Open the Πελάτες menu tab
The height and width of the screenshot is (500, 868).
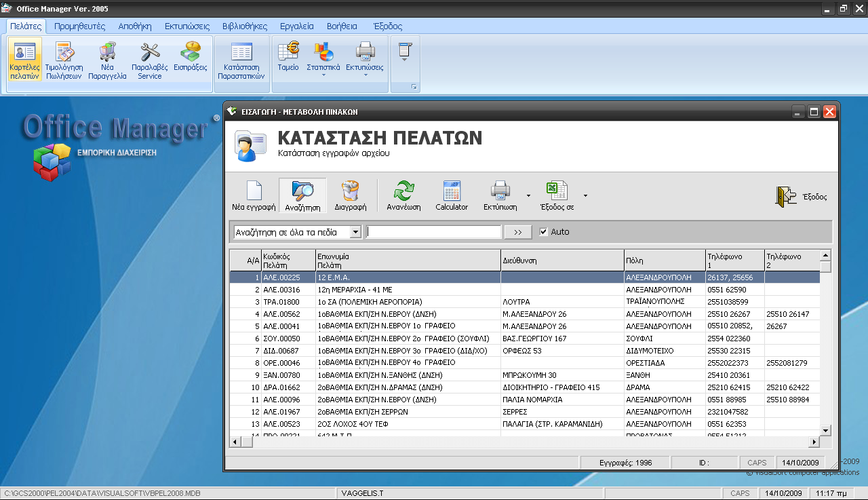[x=26, y=26]
